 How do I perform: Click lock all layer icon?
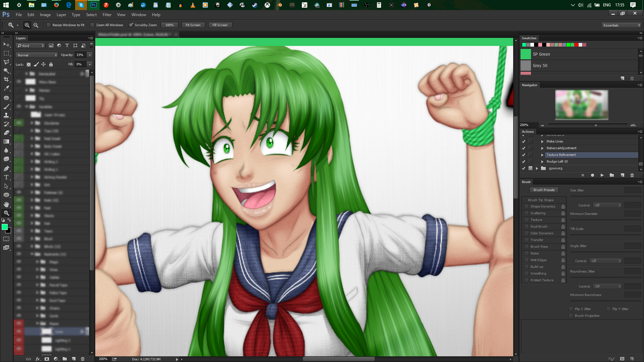[51, 64]
